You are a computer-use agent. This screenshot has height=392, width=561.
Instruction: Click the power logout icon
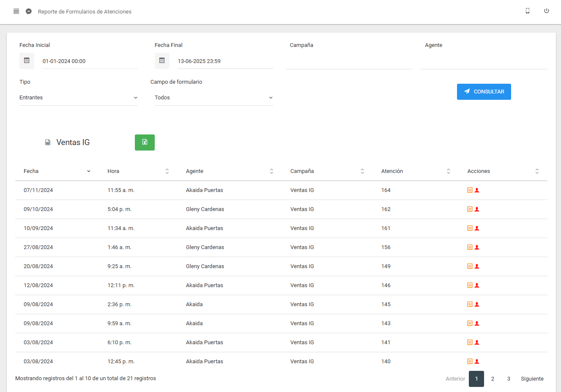[546, 11]
